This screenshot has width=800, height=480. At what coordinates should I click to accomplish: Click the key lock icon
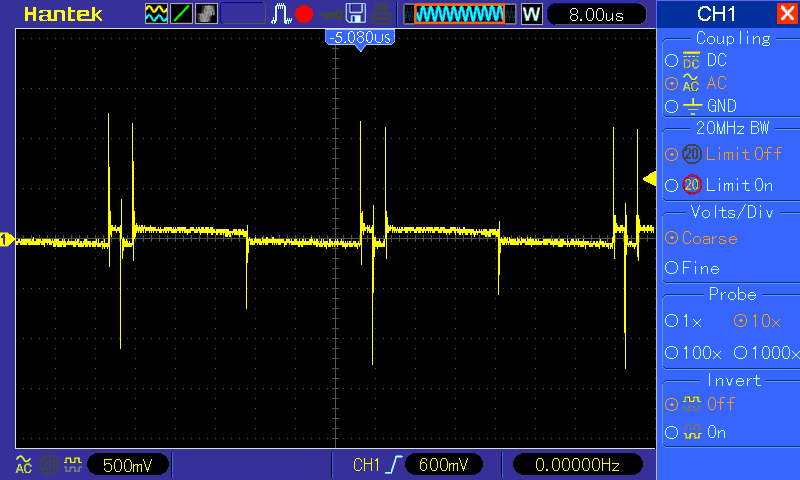pos(331,15)
